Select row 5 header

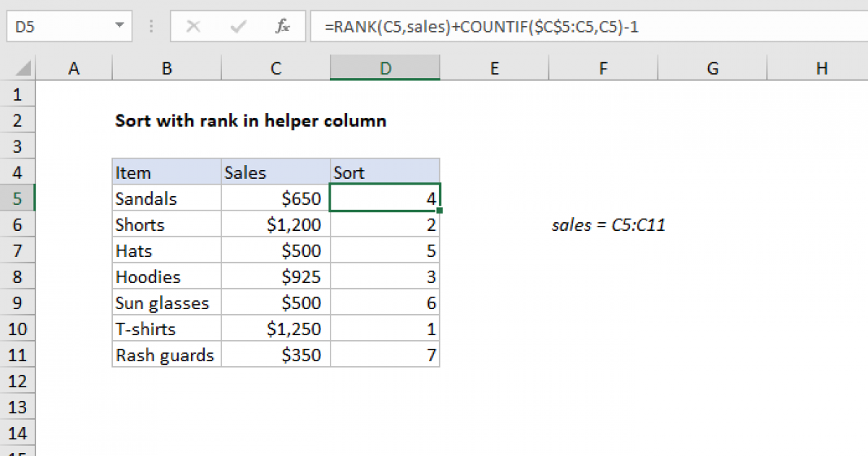tap(18, 198)
